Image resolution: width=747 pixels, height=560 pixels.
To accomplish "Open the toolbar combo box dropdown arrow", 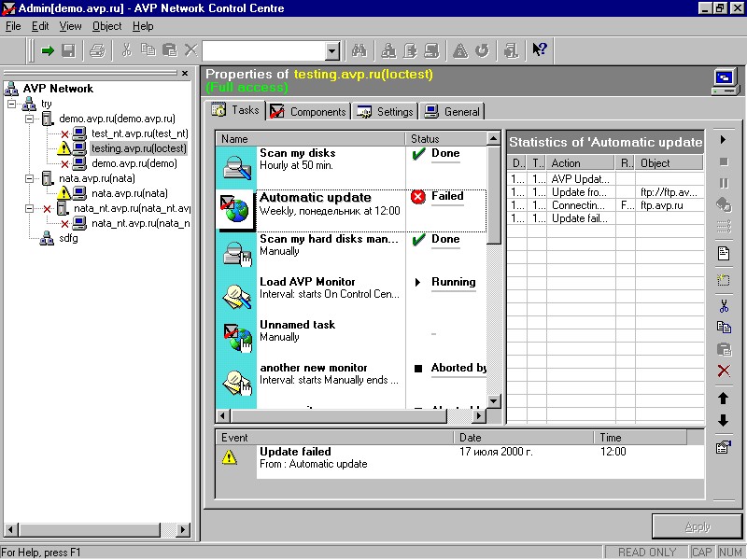I will coord(332,51).
